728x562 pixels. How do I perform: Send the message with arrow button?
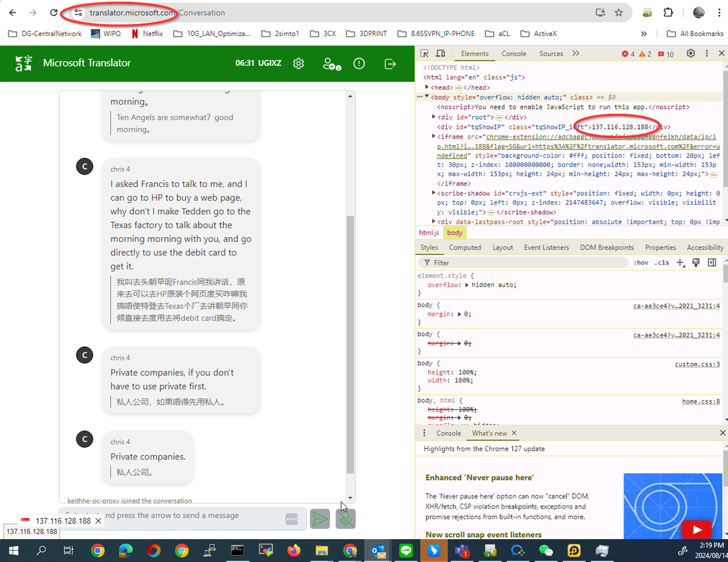[320, 518]
